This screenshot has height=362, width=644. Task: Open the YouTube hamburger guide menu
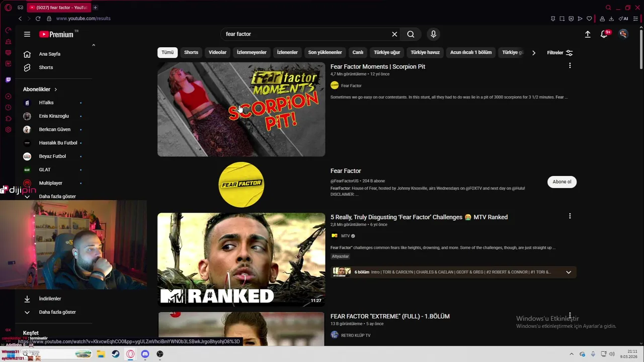pos(27,34)
